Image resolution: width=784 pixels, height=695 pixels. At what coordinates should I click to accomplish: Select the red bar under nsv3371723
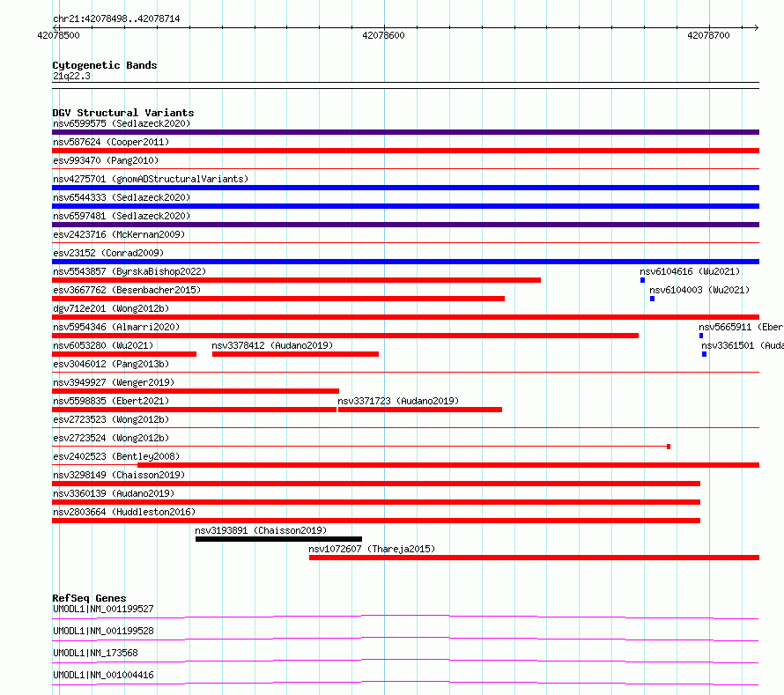(420, 410)
